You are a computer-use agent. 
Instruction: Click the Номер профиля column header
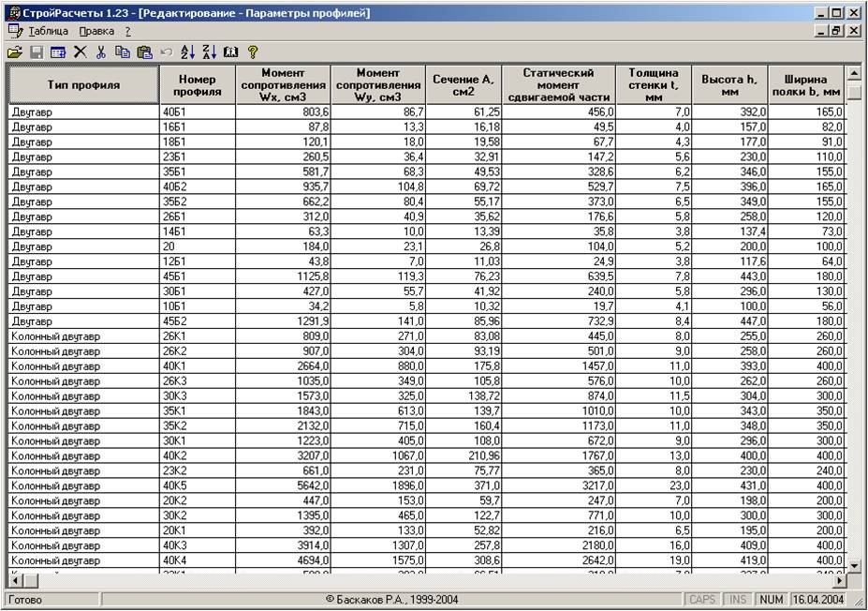point(198,84)
